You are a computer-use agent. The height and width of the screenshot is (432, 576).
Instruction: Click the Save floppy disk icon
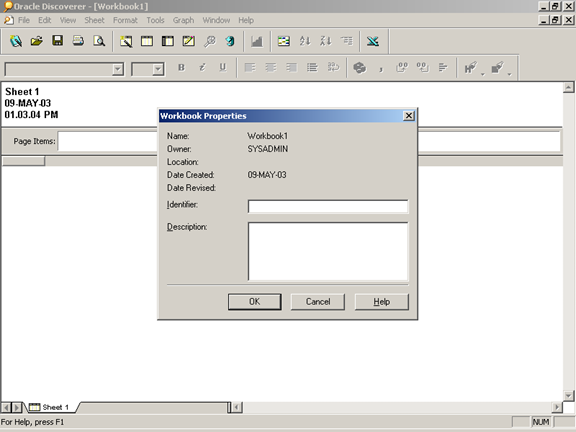(x=57, y=41)
